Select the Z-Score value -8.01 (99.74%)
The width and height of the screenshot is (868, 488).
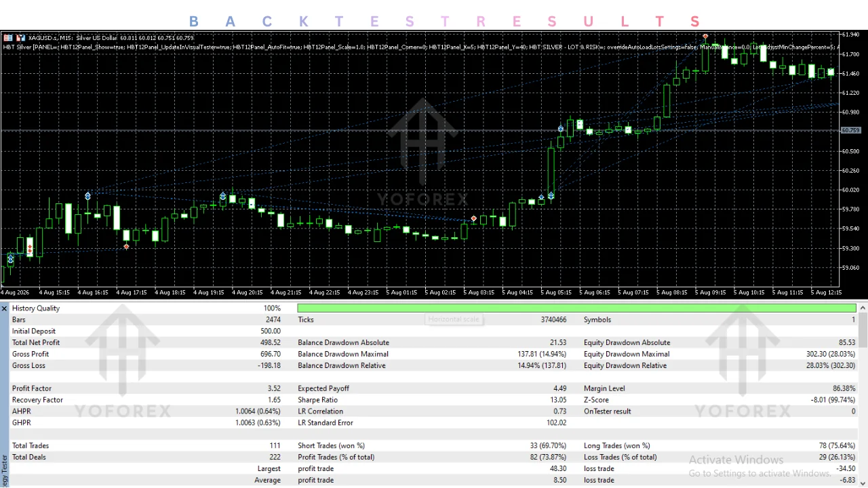pos(833,401)
